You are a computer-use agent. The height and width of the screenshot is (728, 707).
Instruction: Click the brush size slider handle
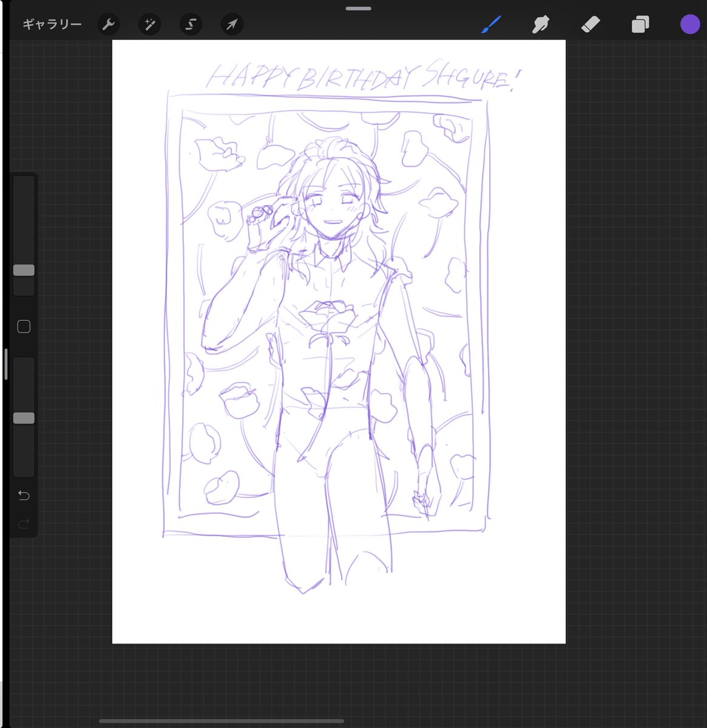pyautogui.click(x=24, y=270)
